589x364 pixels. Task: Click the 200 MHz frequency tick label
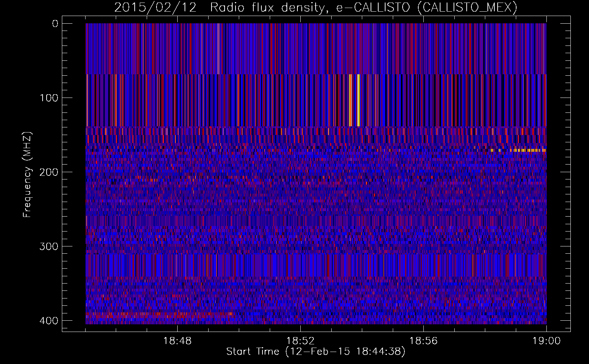[x=49, y=172]
